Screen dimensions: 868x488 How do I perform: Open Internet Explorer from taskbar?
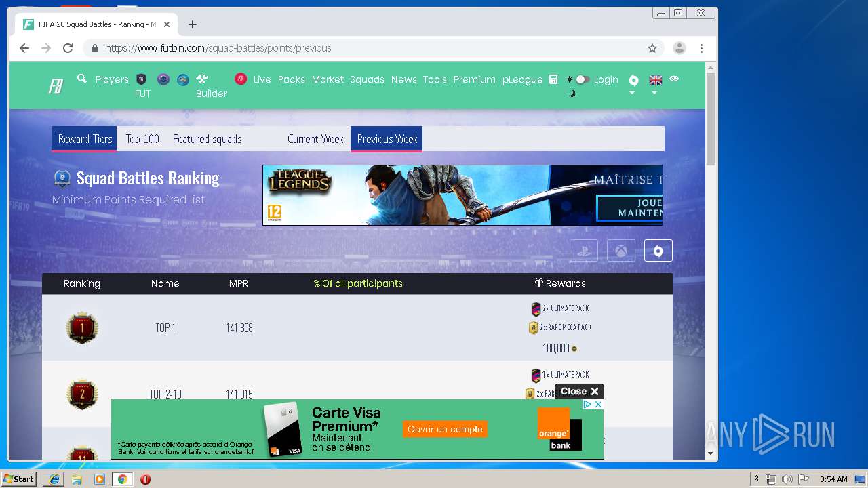click(54, 479)
